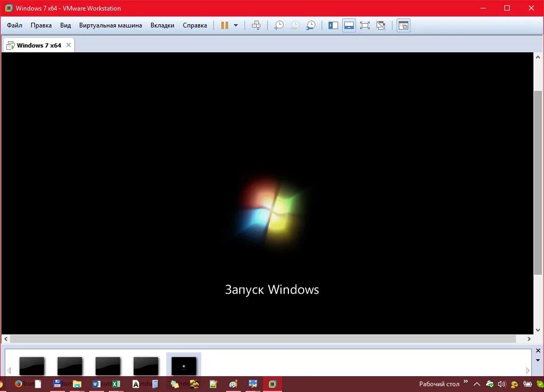The width and height of the screenshot is (544, 392).
Task: Close the Windows 7 x64 tab
Action: 69,45
